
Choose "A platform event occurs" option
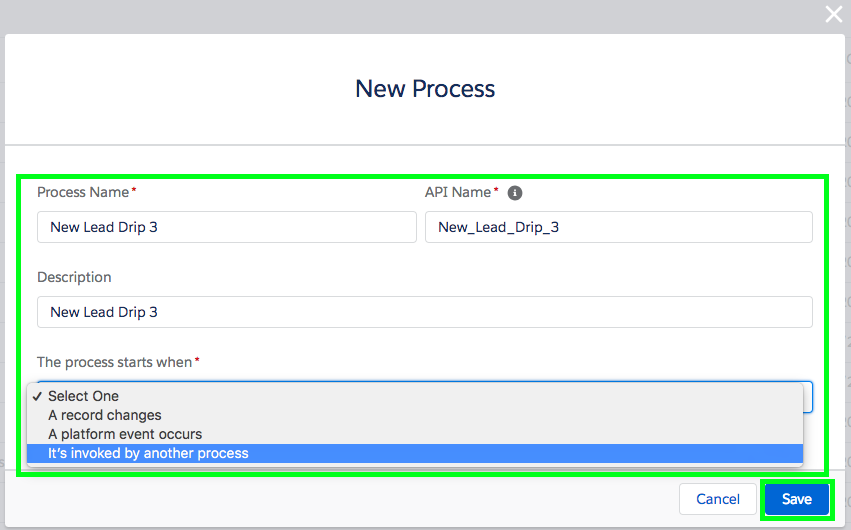tap(125, 434)
